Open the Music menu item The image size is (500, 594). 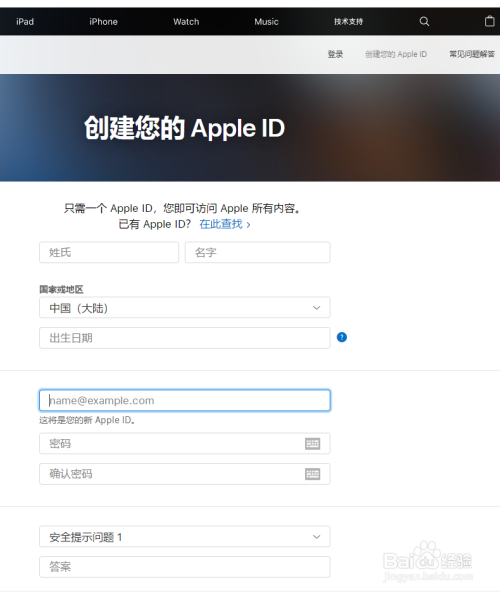tap(266, 22)
